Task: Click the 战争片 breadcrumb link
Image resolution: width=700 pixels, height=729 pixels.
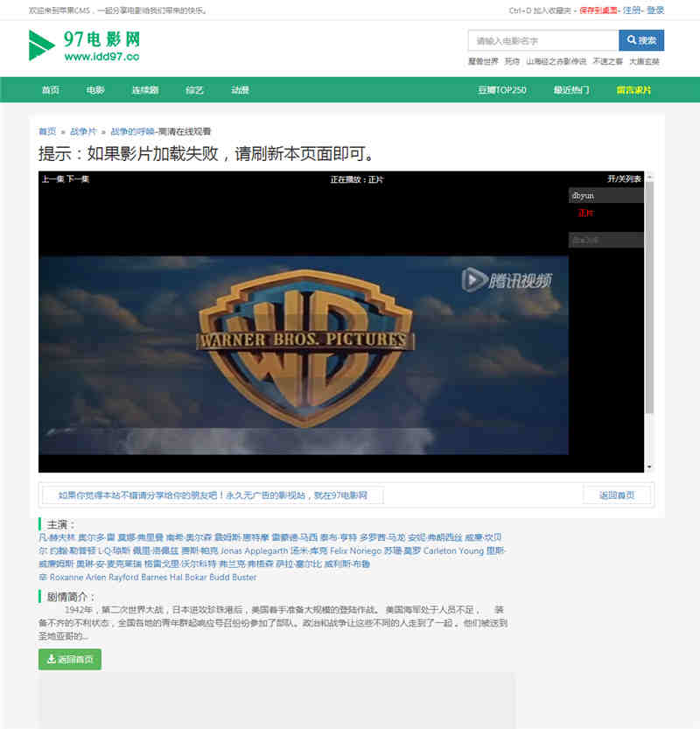Action: (x=83, y=131)
